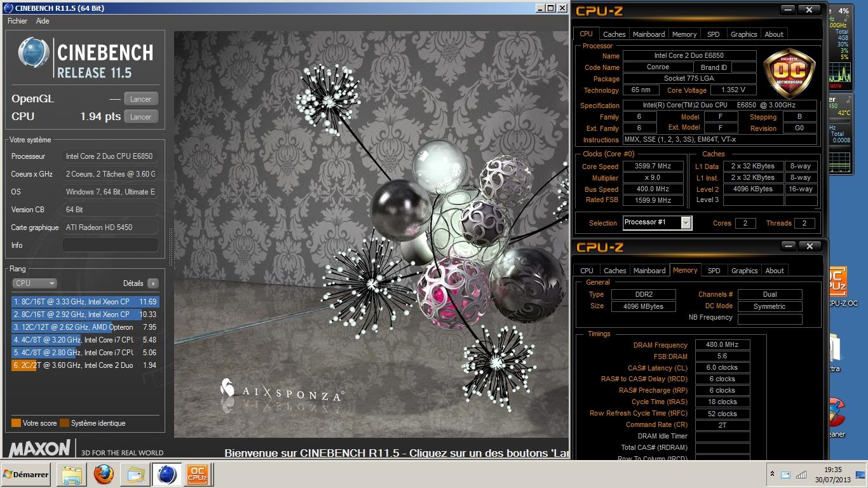Click the CPU usage desktop gadget

840,48
